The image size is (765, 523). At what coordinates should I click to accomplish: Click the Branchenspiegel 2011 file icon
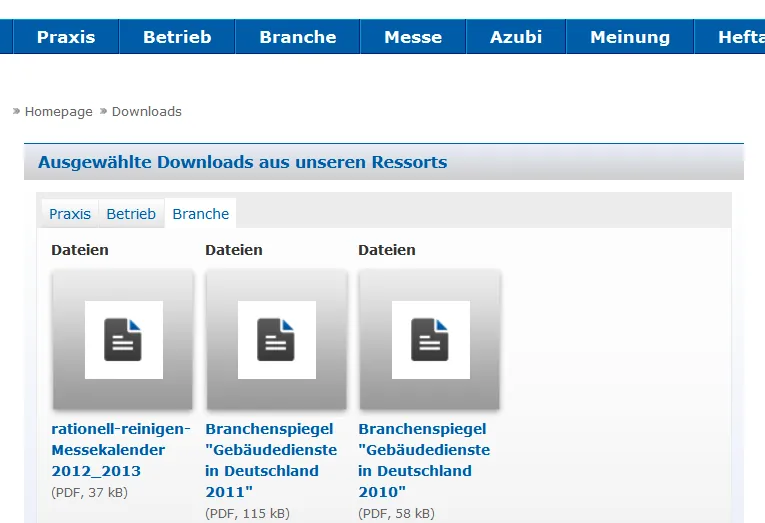(x=276, y=340)
